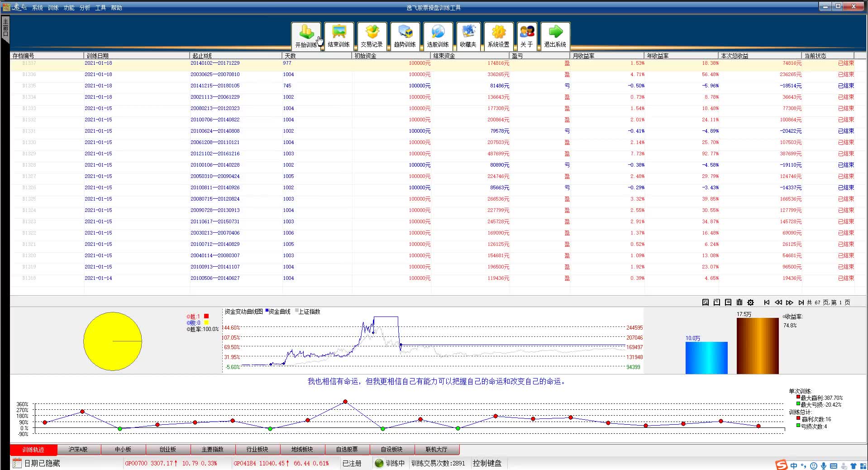Image resolution: width=868 pixels, height=470 pixels.
Task: Click the blue 资金曲线 legend swatch
Action: pyautogui.click(x=267, y=311)
